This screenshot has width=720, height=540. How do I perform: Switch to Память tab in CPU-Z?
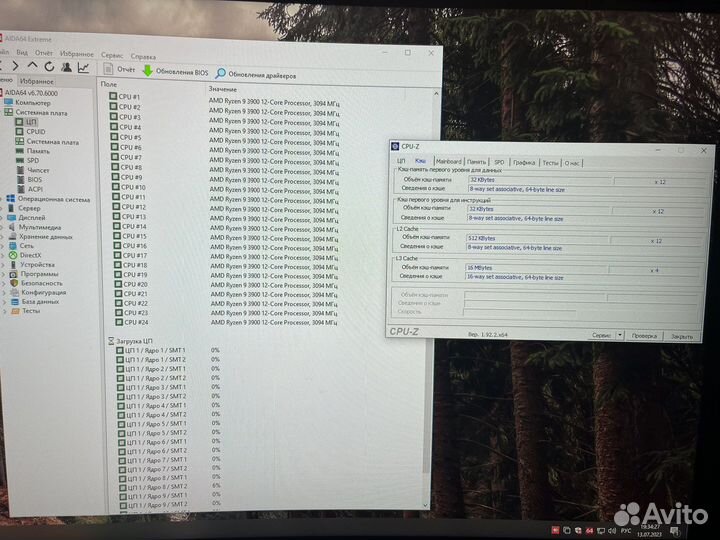coord(477,162)
